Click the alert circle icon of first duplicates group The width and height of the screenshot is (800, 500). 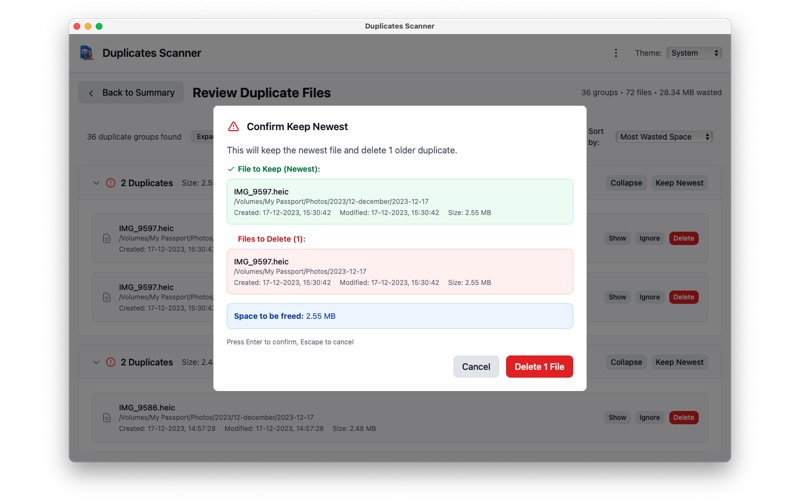[x=110, y=183]
